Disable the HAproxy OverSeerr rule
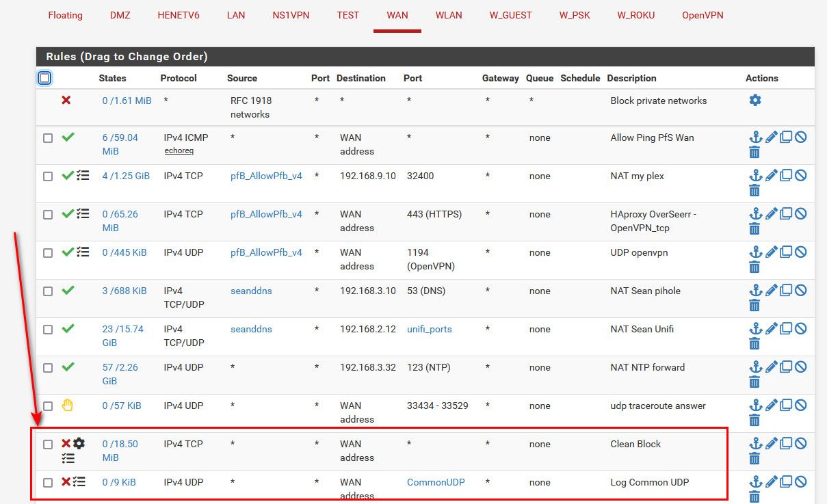The width and height of the screenshot is (827, 504). point(800,213)
